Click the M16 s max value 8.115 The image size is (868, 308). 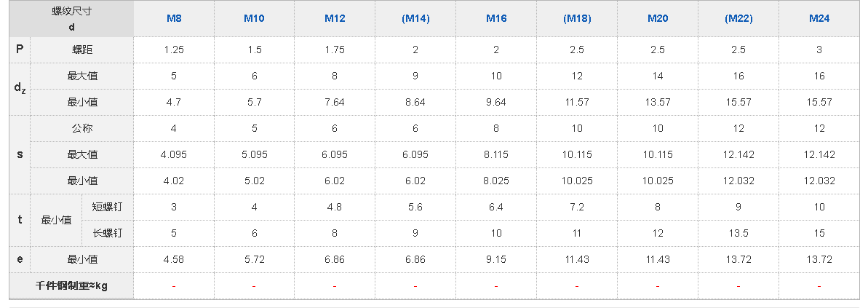(x=495, y=154)
